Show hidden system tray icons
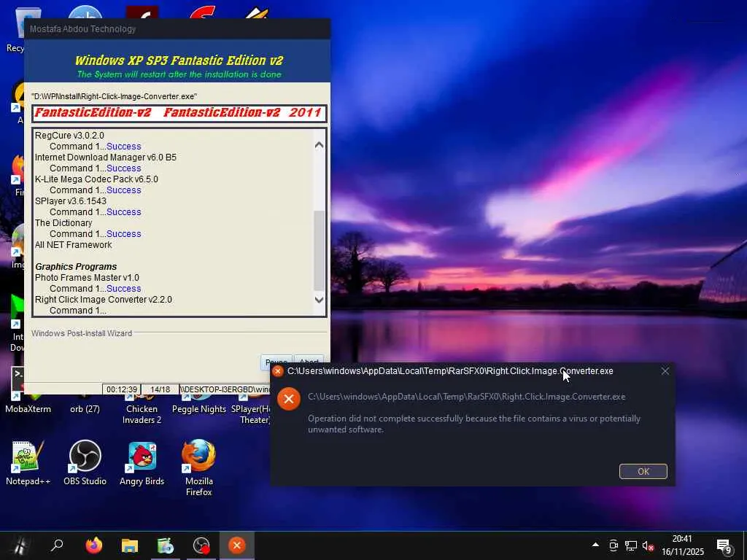 [595, 545]
